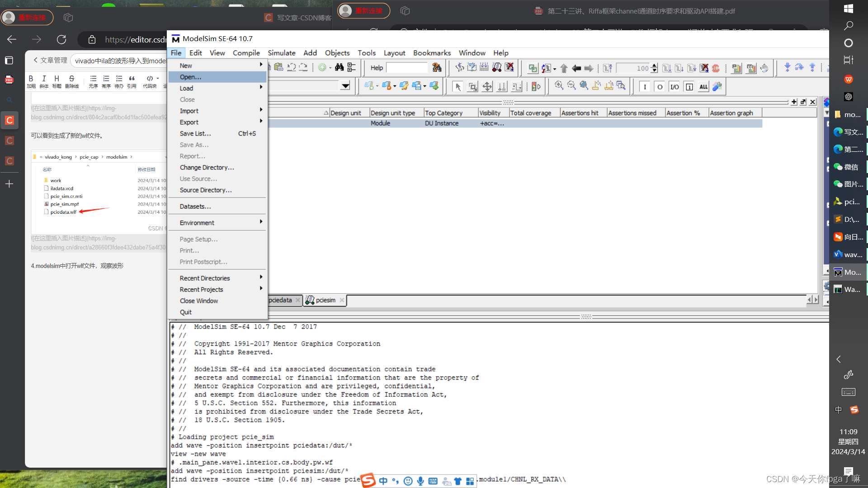Click the Change Directory menu option
The height and width of the screenshot is (488, 868).
pos(206,168)
